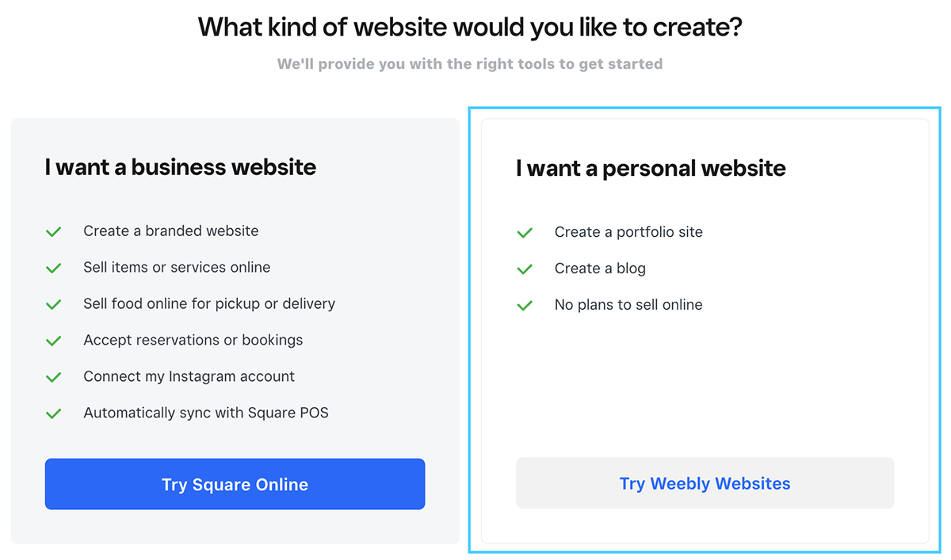
Task: Click checkmark next to Accept reservations or bookings
Action: (54, 341)
